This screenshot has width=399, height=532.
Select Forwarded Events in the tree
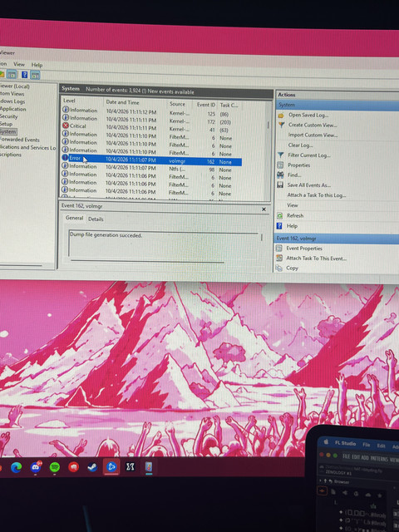[20, 140]
